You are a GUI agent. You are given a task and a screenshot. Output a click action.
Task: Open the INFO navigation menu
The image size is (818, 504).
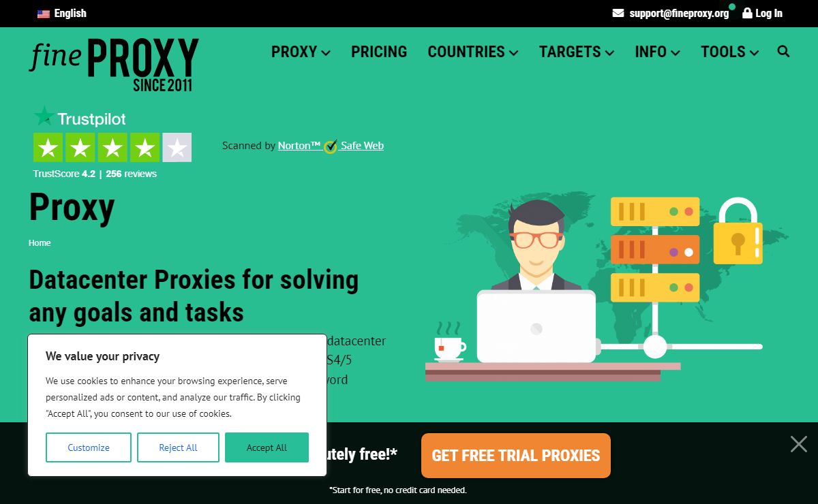pos(657,52)
